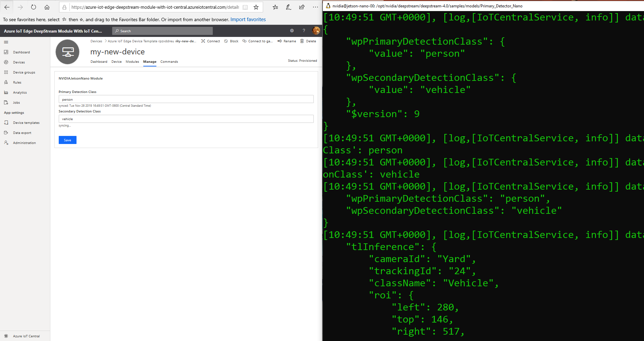Click Azure IoT Edge Device Template breadcrumb

pos(141,41)
